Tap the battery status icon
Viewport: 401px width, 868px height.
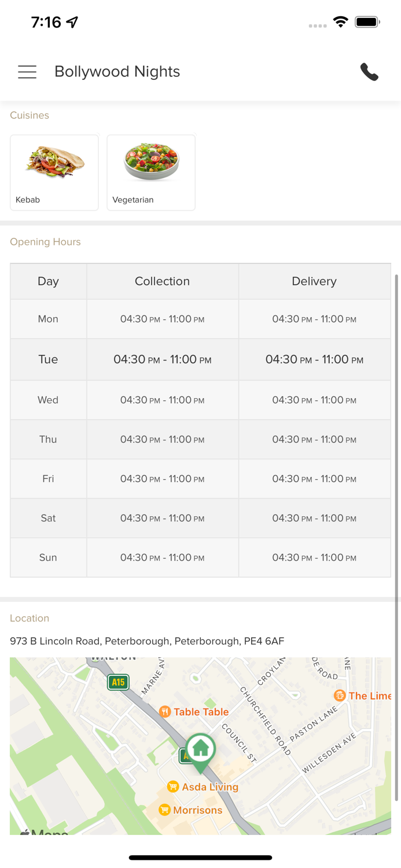click(367, 22)
